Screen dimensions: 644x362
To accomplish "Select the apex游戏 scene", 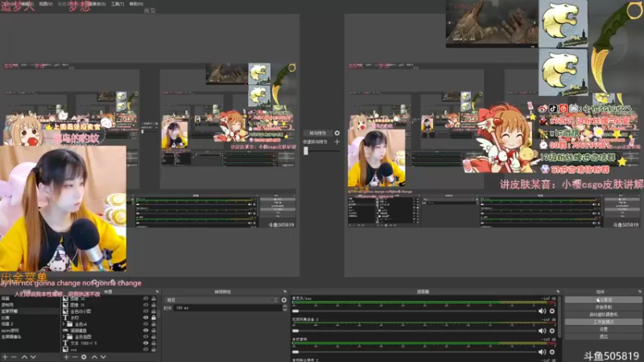I will coord(30,331).
